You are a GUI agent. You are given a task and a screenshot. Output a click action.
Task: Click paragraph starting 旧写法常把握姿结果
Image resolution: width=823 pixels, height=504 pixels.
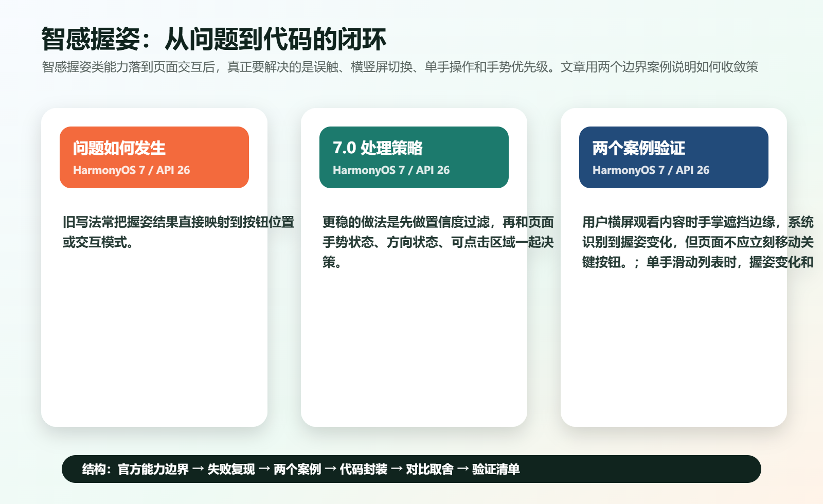pyautogui.click(x=178, y=232)
